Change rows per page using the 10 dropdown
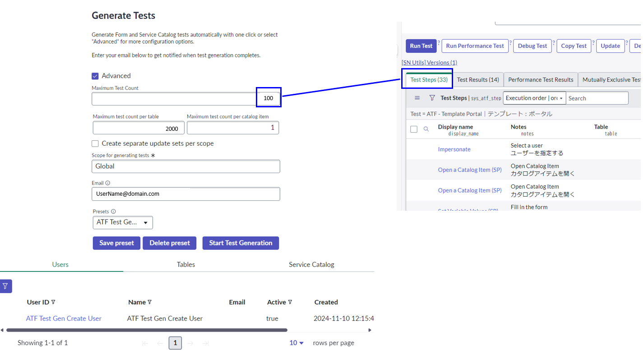 click(296, 343)
